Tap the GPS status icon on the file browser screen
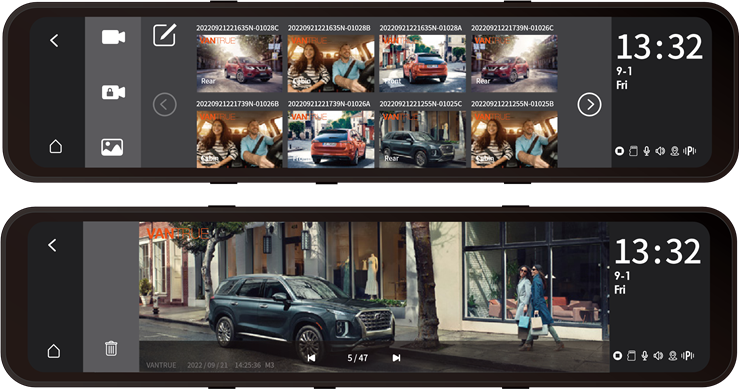The height and width of the screenshot is (389, 739). 674,151
